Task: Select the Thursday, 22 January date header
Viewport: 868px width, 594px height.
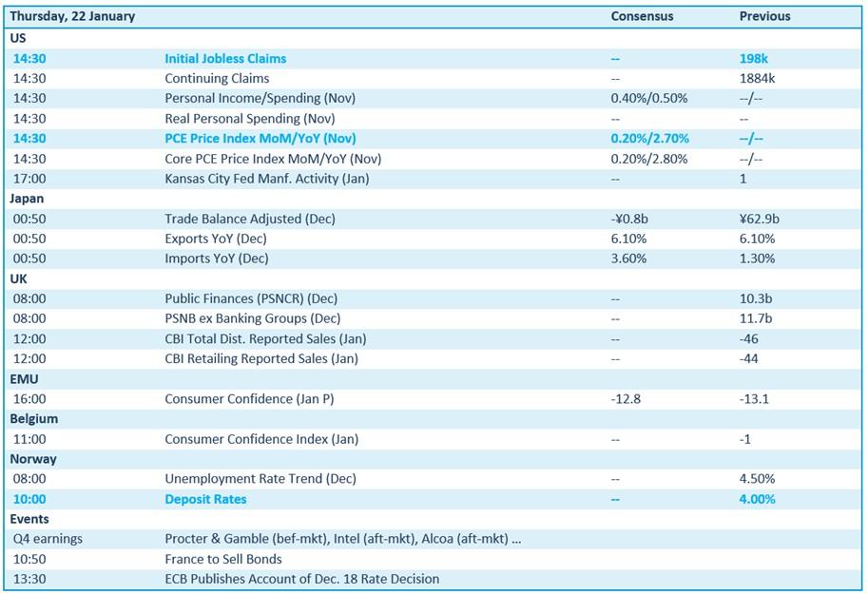Action: point(72,16)
